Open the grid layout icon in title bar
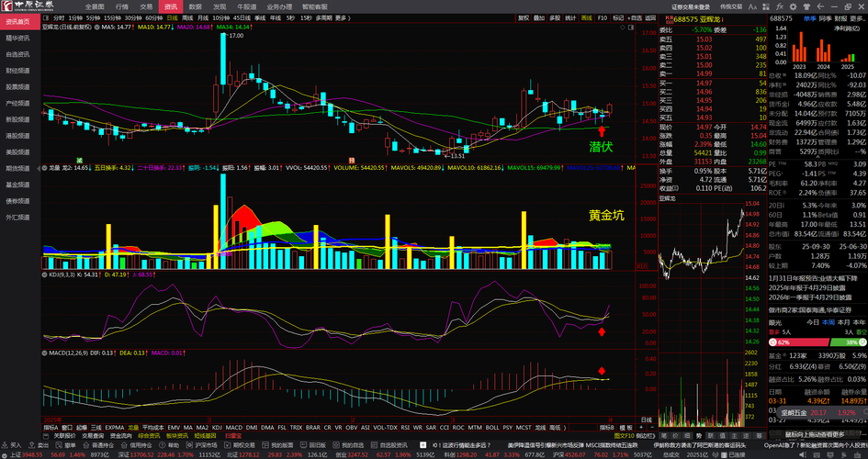Screen dimensions: 868x459 (x=766, y=6)
